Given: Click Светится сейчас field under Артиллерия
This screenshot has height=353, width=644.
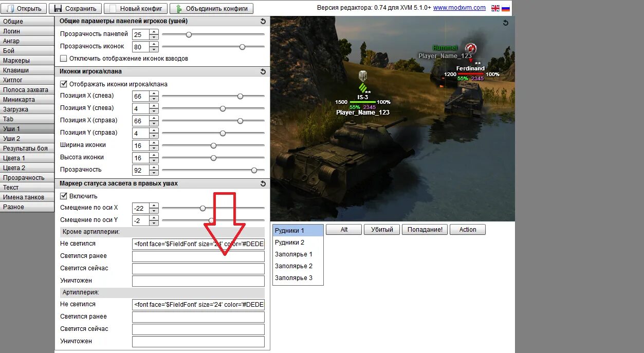Looking at the screenshot, I should click(198, 329).
